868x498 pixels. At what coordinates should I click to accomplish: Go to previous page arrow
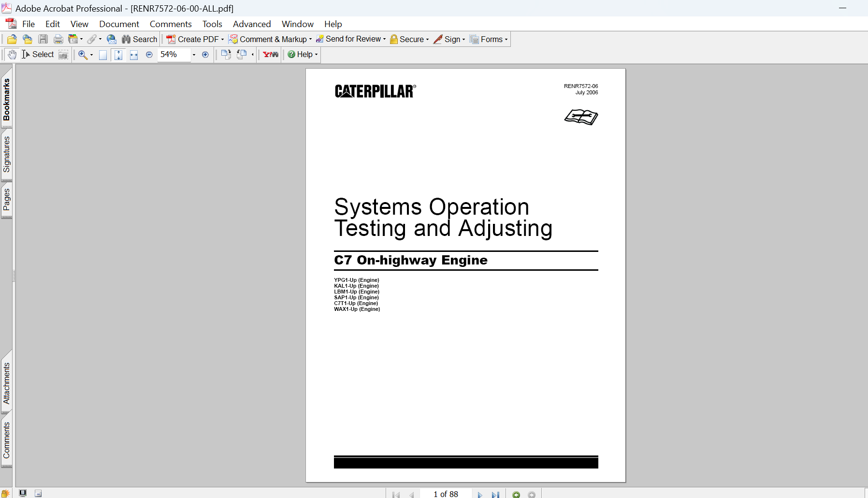(412, 495)
